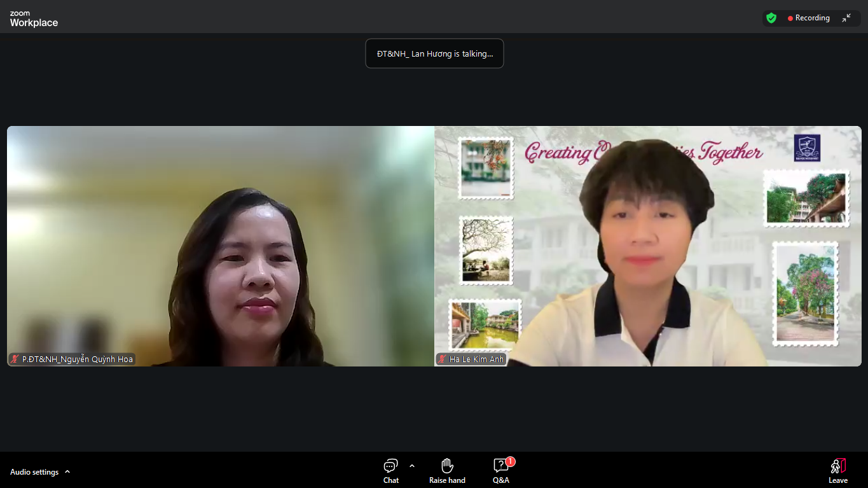The height and width of the screenshot is (488, 868).
Task: Expand the Audio settings caret
Action: (67, 471)
